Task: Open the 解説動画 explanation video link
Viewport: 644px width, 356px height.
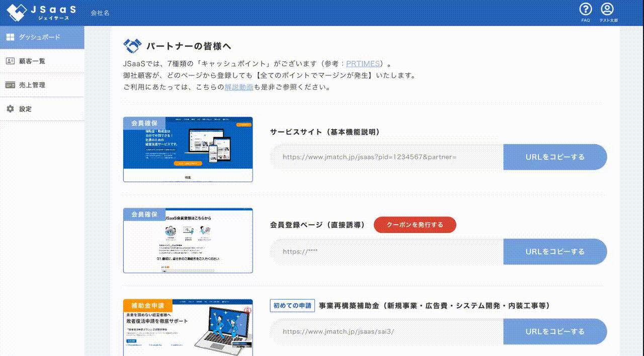Action: [x=238, y=87]
